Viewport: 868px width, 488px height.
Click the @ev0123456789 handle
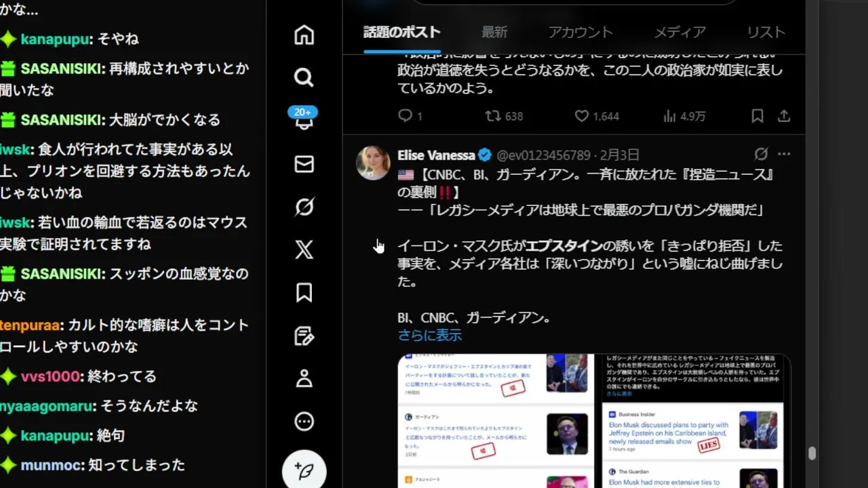coord(543,155)
